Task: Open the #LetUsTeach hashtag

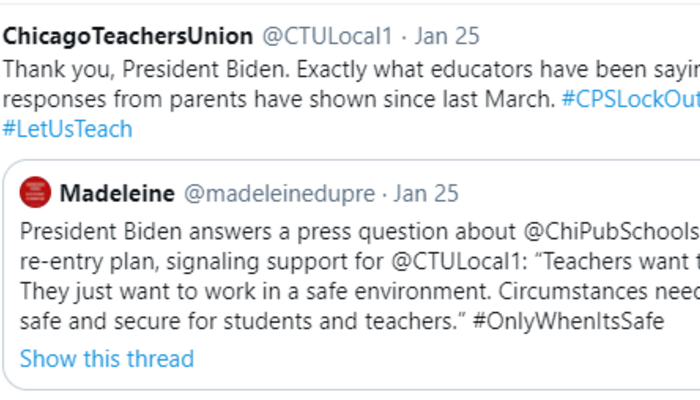Action: pos(67,129)
